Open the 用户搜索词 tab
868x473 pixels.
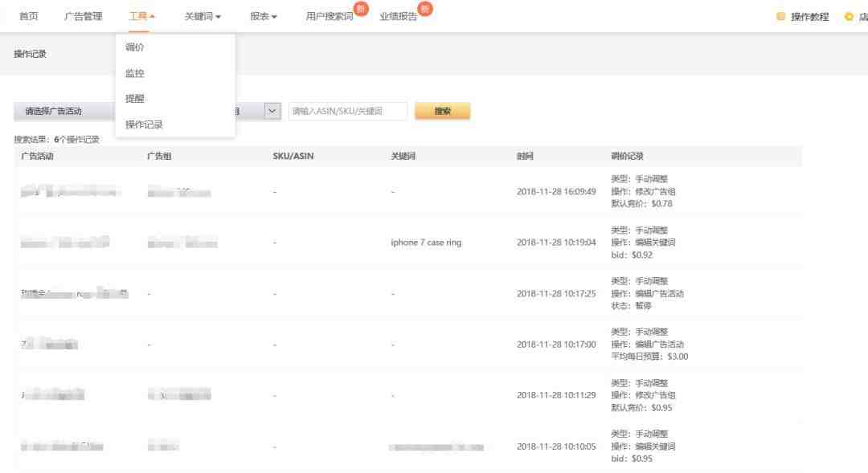(329, 17)
